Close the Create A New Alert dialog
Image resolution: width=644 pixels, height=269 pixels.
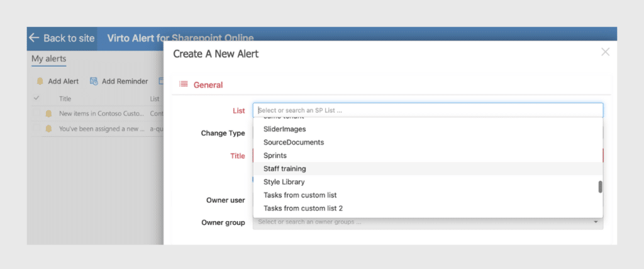(605, 52)
